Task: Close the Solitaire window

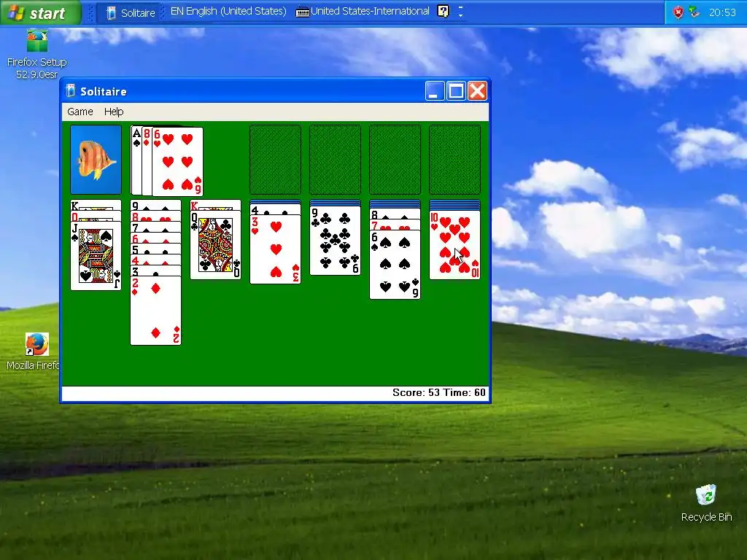Action: pos(477,90)
